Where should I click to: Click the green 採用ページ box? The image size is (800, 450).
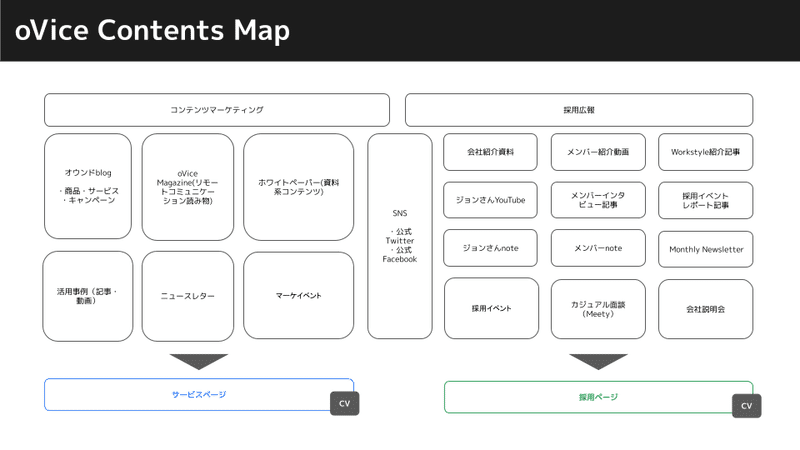pyautogui.click(x=598, y=397)
